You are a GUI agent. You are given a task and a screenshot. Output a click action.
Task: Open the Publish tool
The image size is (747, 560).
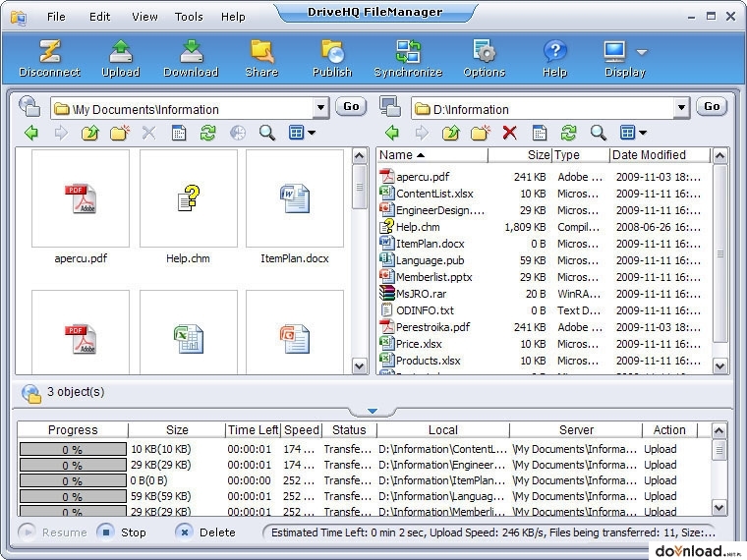(332, 58)
